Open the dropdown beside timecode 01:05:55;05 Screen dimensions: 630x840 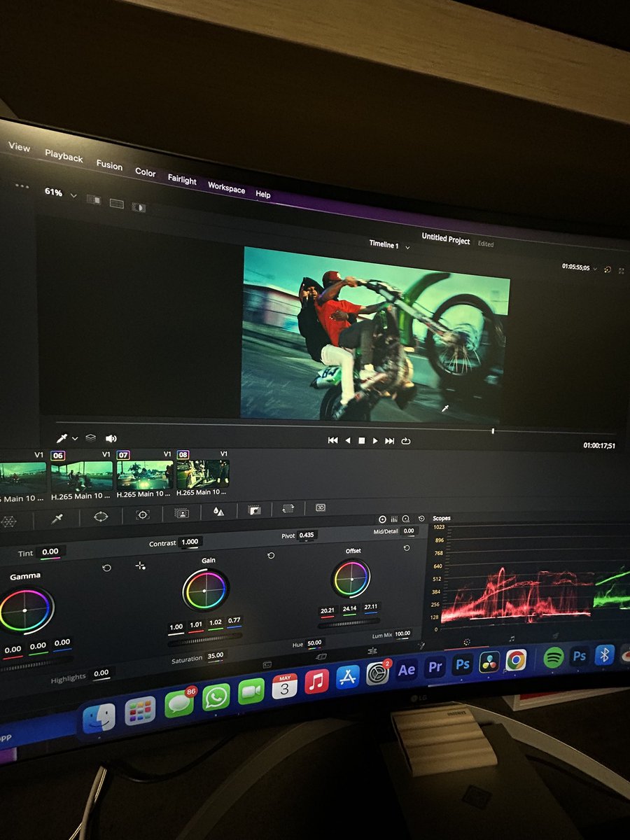pos(595,268)
